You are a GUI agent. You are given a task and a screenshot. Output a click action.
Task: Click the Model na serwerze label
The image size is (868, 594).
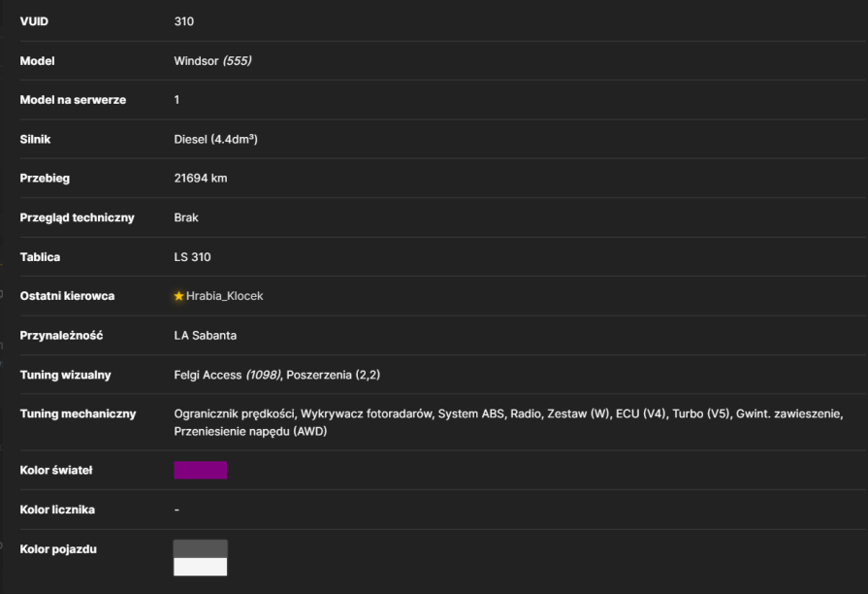click(x=73, y=100)
